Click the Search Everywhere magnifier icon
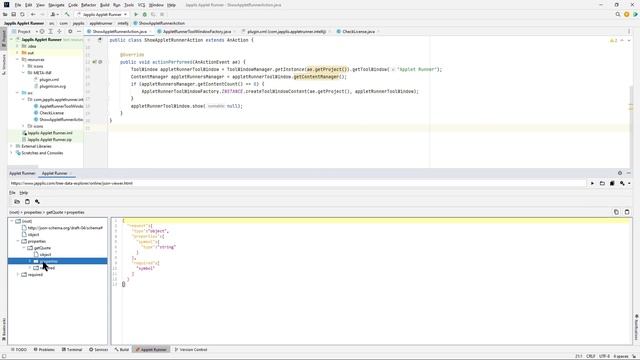640x360 pixels. tap(618, 14)
